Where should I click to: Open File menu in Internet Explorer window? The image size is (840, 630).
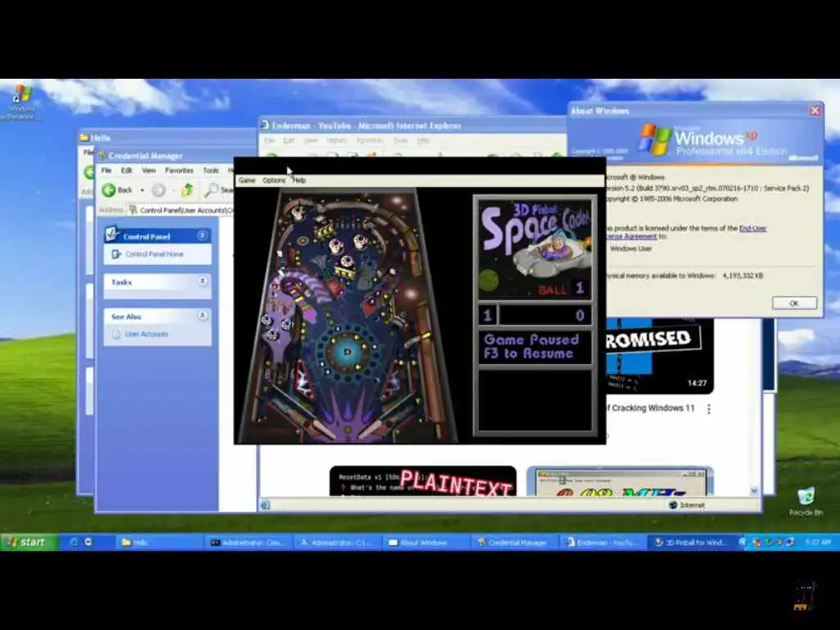point(269,140)
